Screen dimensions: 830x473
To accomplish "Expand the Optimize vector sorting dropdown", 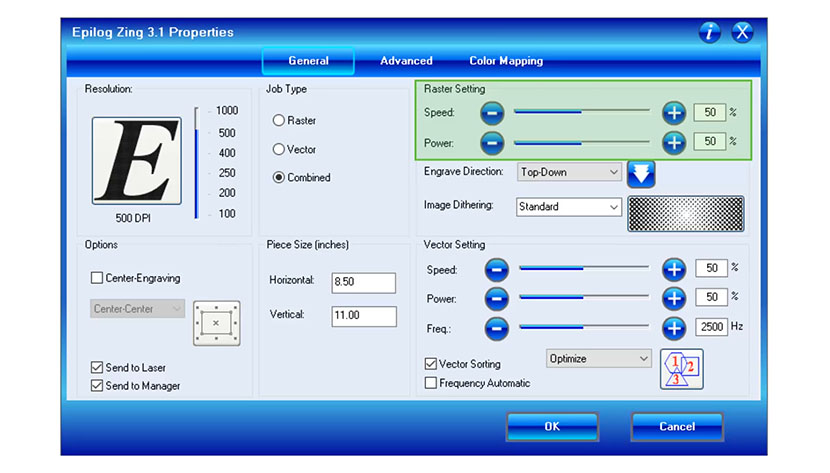I will [x=599, y=358].
